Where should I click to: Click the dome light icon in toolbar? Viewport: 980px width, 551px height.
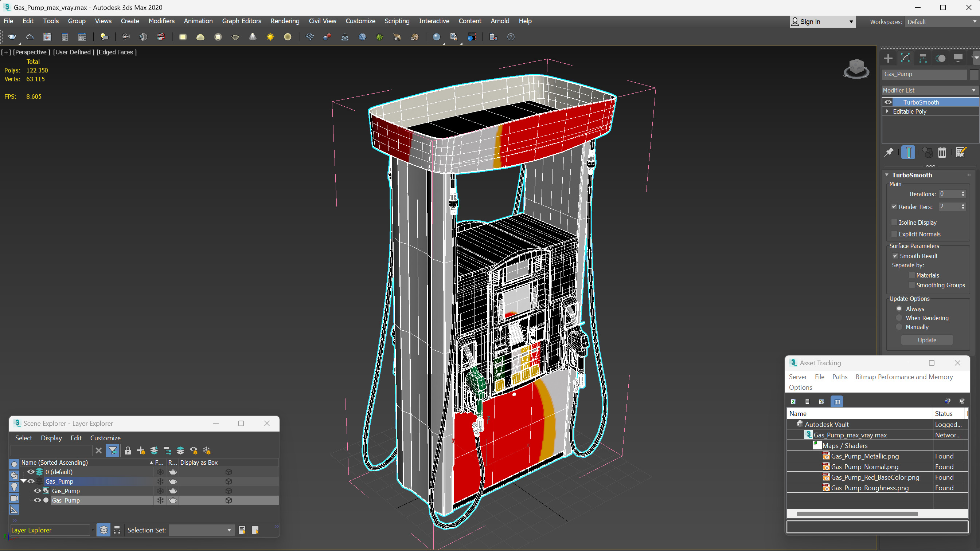pyautogui.click(x=200, y=37)
